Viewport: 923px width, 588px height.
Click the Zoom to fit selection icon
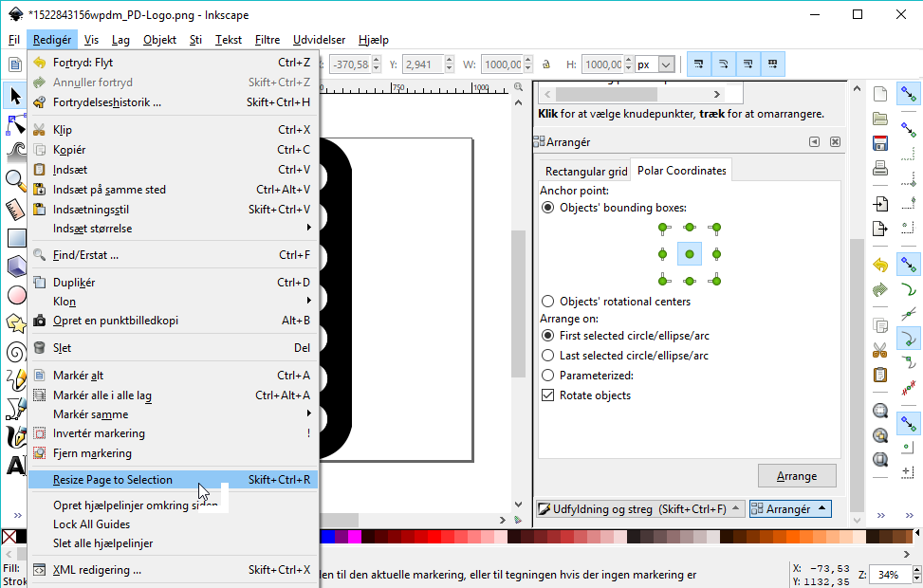[880, 411]
